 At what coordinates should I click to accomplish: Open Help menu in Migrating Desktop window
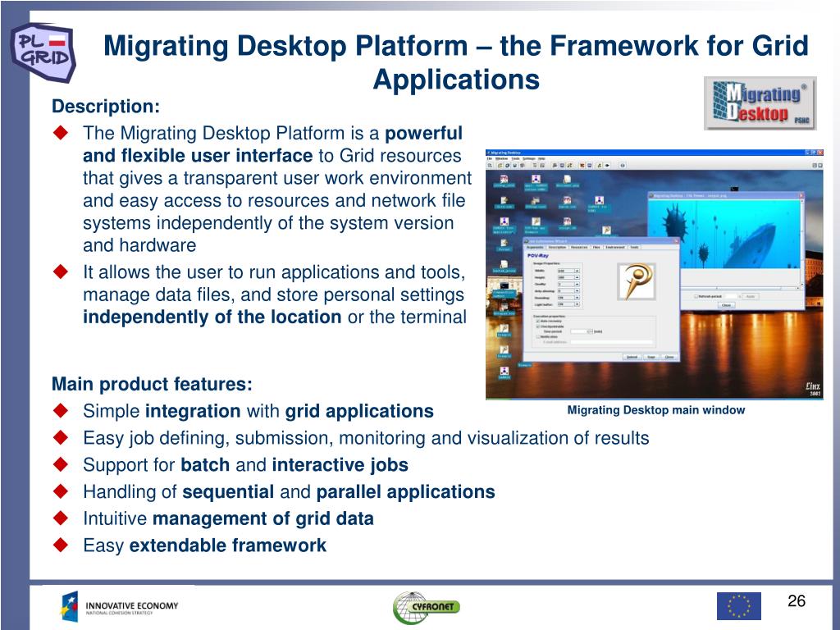point(541,158)
